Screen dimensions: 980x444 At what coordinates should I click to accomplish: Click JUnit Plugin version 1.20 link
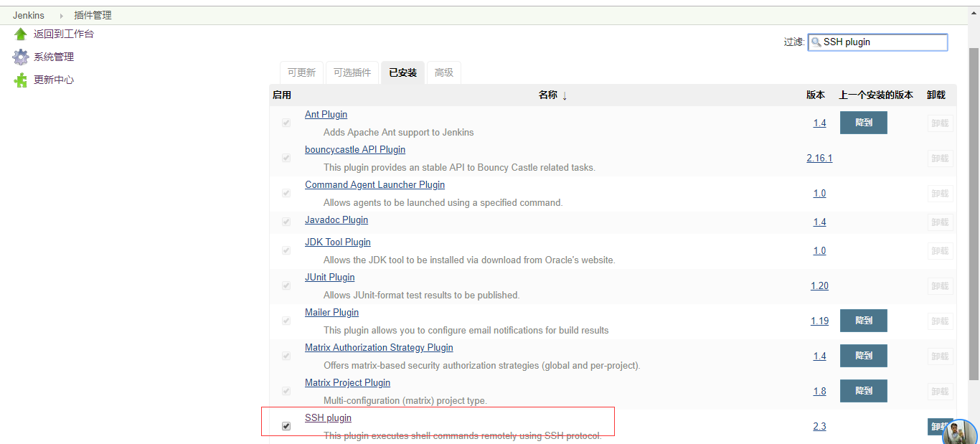tap(819, 286)
